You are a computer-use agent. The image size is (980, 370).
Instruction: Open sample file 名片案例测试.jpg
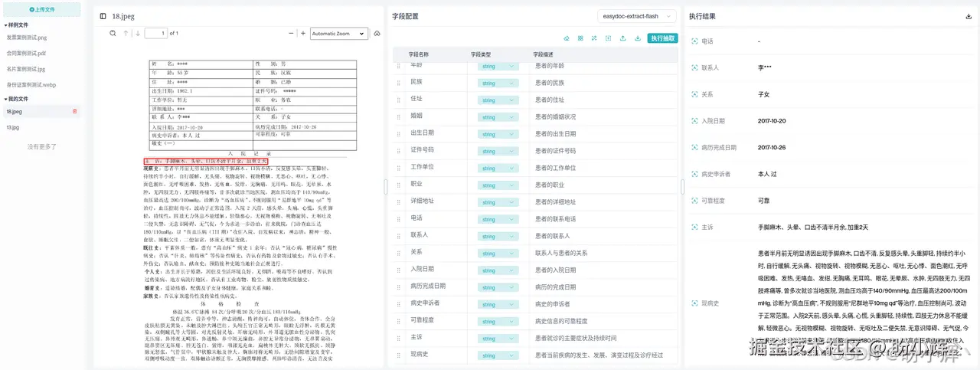pyautogui.click(x=27, y=69)
